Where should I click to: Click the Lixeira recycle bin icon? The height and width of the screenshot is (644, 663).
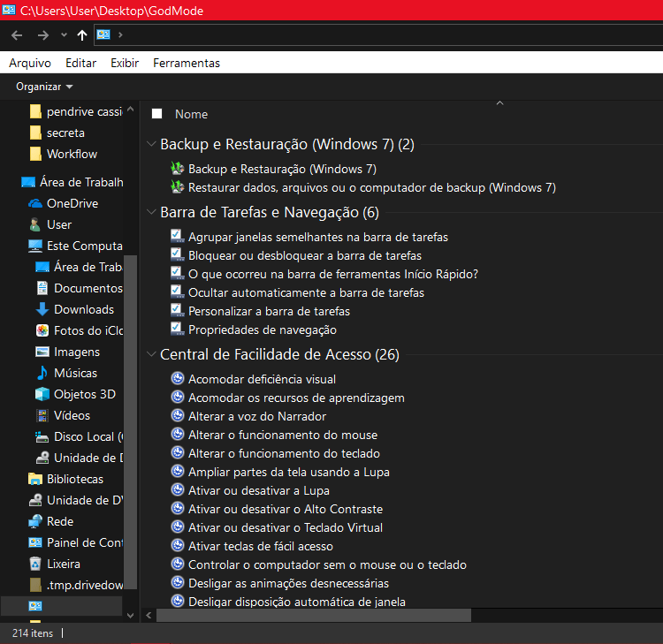coord(35,564)
